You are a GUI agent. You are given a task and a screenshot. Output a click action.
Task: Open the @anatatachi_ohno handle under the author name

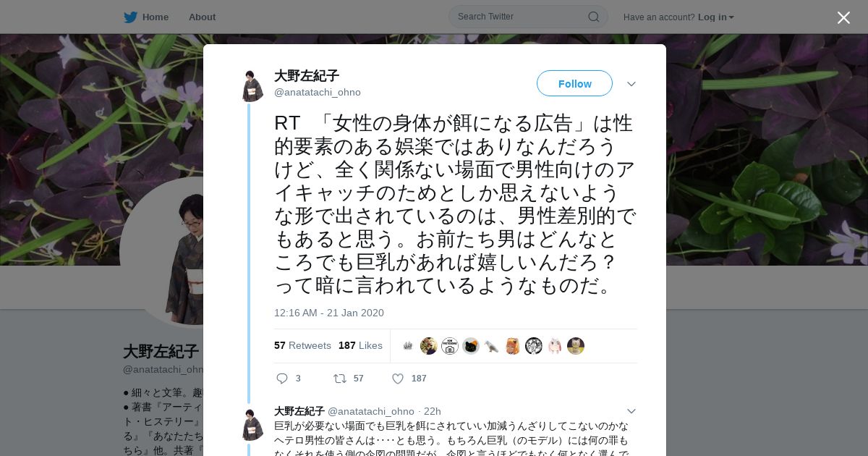(318, 92)
